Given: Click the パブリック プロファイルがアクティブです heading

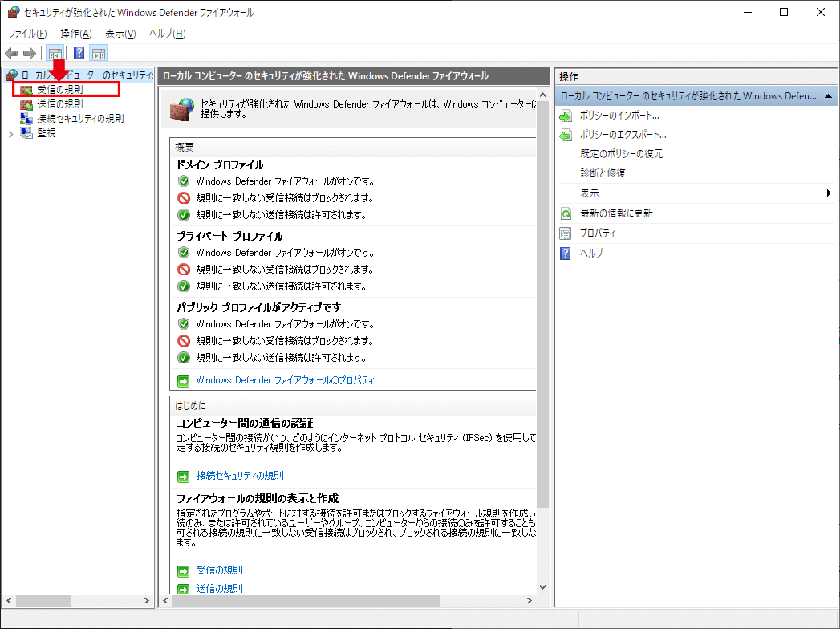Looking at the screenshot, I should coord(259,307).
